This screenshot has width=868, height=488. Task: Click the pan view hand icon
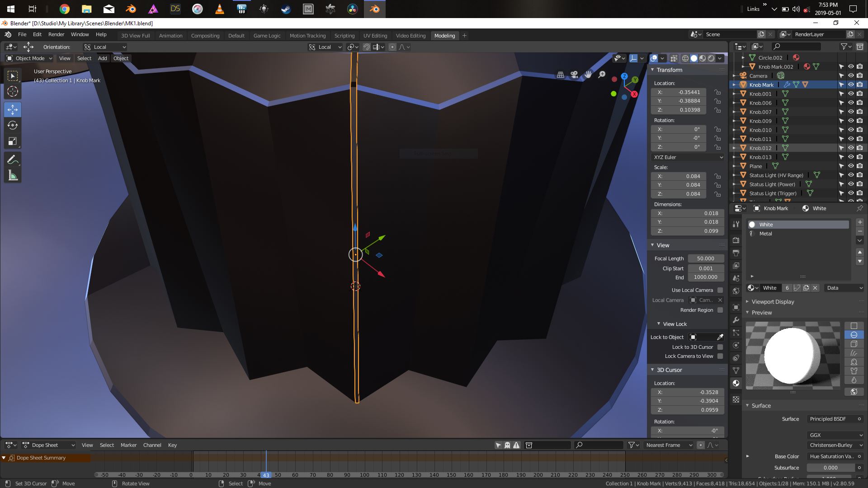588,75
